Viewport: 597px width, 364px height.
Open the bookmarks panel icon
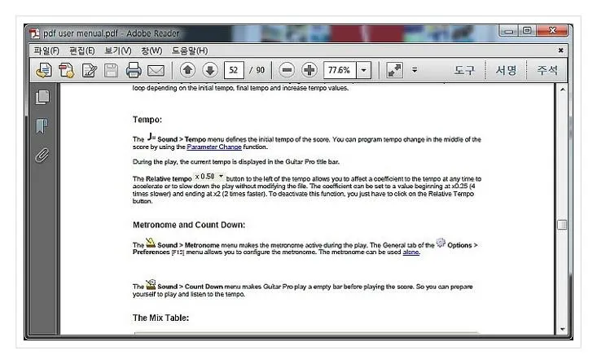[x=42, y=126]
